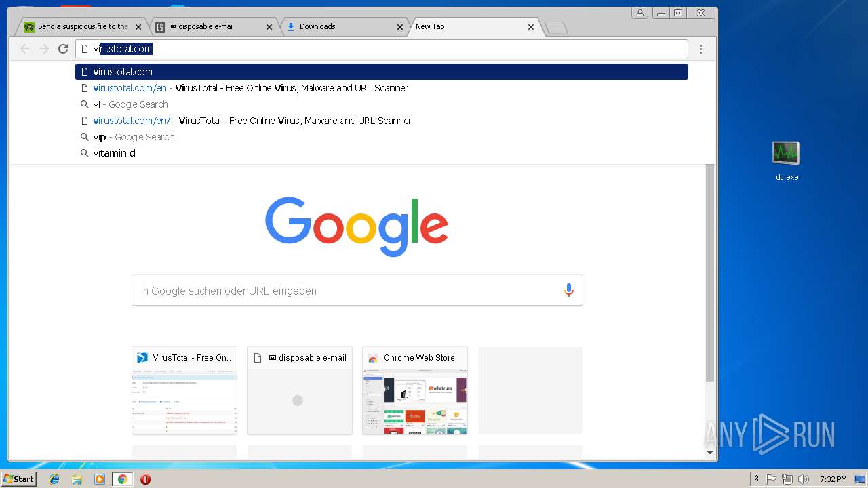This screenshot has width=868, height=488.
Task: Choose virustotal.com/en/ suggestion
Action: tap(382, 121)
